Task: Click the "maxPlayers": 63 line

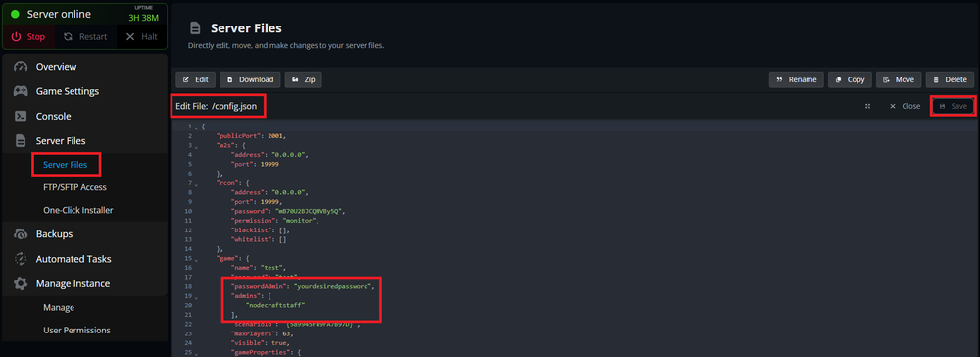Action: [262, 333]
